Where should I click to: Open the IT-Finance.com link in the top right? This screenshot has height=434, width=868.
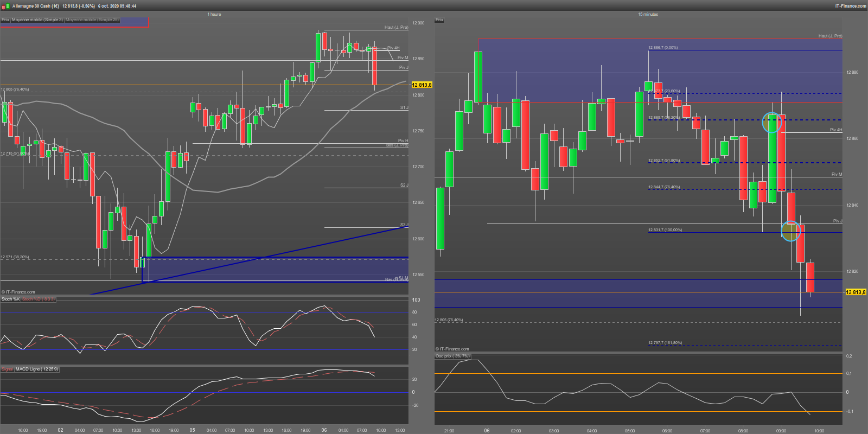coord(851,6)
